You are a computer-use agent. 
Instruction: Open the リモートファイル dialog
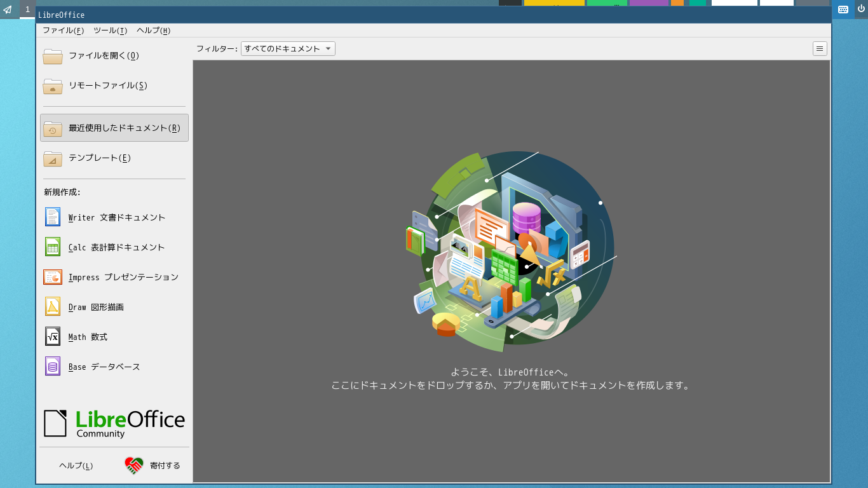[114, 86]
